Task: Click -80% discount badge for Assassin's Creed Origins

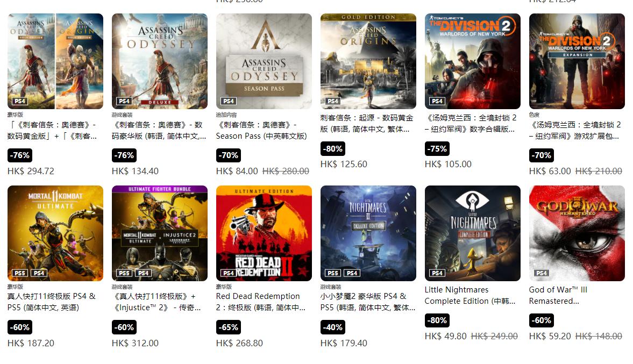Action: tap(333, 148)
